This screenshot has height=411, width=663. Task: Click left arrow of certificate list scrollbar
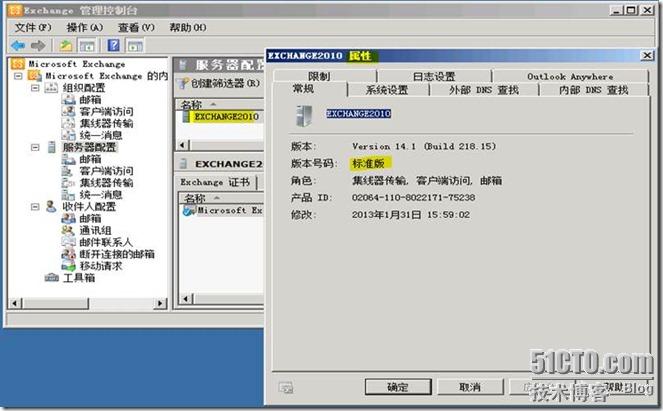coord(186,299)
